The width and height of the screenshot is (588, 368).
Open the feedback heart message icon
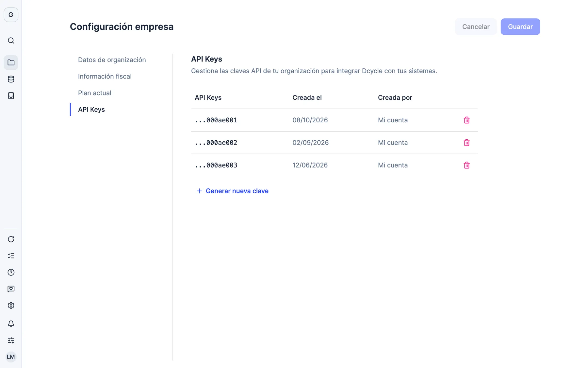11,289
